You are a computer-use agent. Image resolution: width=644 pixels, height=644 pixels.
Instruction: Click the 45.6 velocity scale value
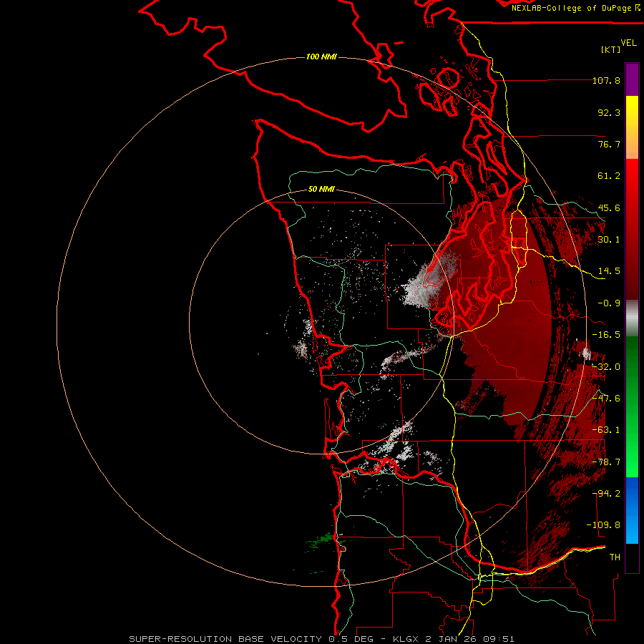[x=609, y=208]
